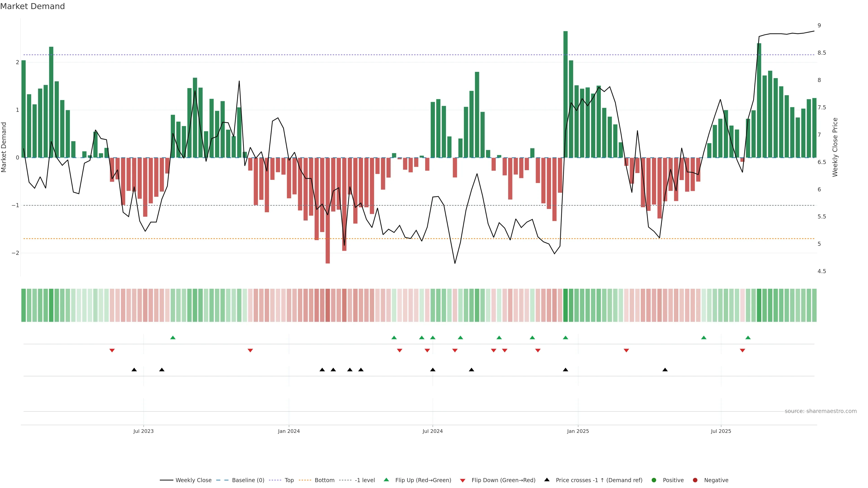Click the darkest red cell in the heatmap strip
Viewport: 868px width, 488px height.
coord(328,305)
